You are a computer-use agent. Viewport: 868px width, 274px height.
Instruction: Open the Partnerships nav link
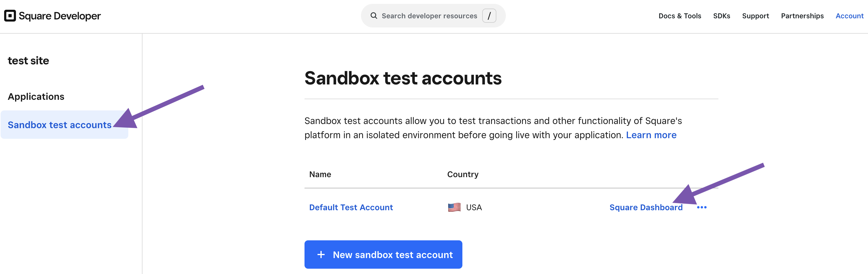(x=802, y=16)
